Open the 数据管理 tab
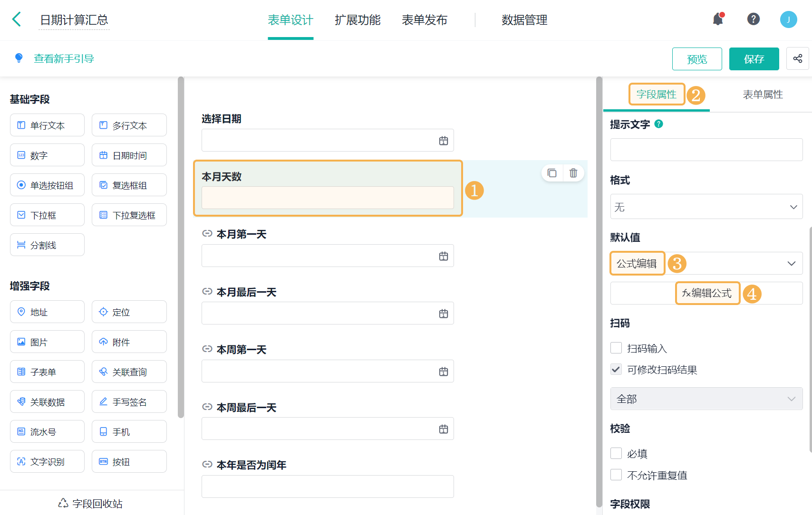Image resolution: width=812 pixels, height=515 pixels. [524, 20]
